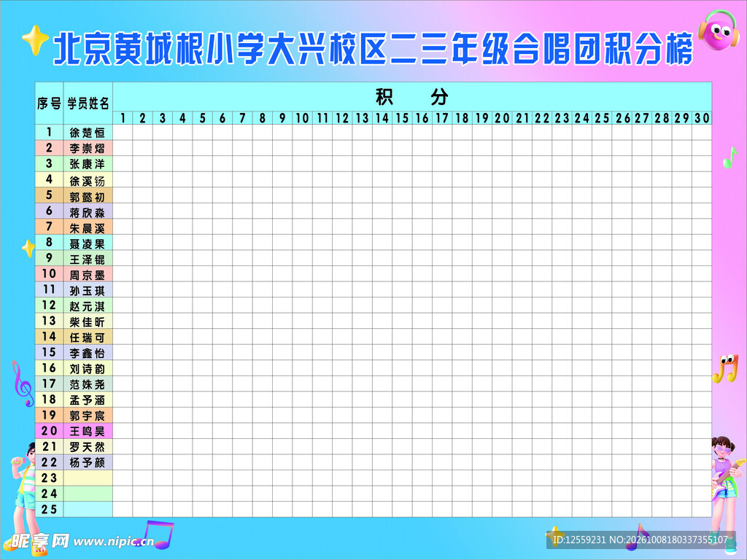Screen dimensions: 747x560
Task: Click serial number 5 beside 郭懿初
Action: coord(49,195)
